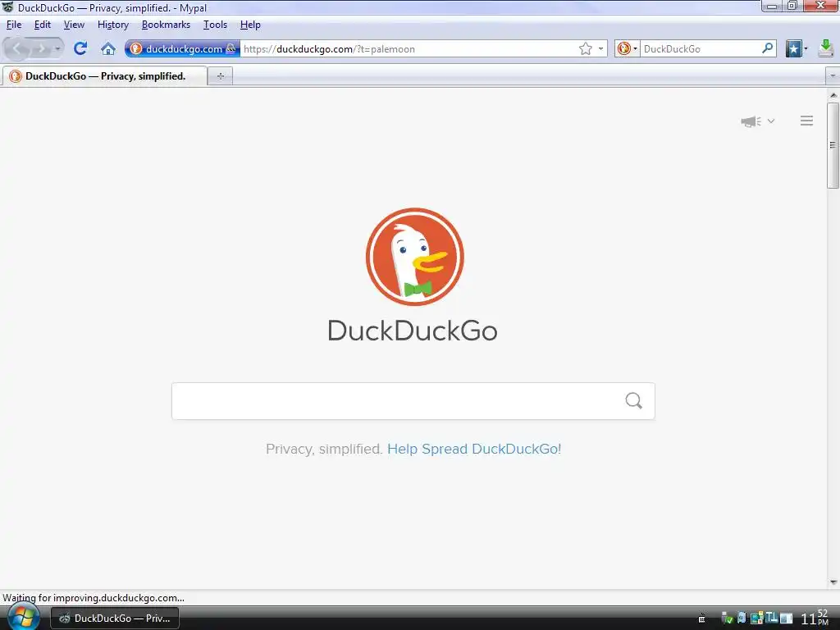Viewport: 840px width, 630px height.
Task: Bookmark this page with the star icon
Action: click(x=586, y=48)
